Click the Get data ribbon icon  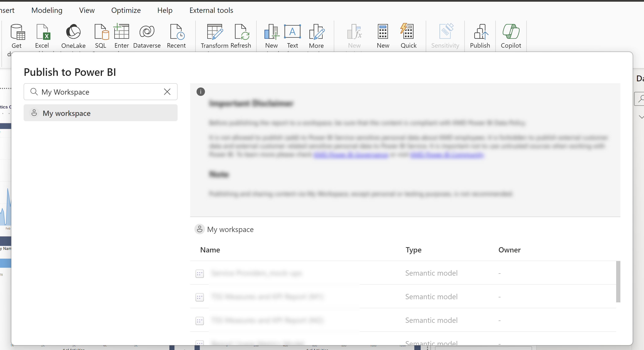17,32
